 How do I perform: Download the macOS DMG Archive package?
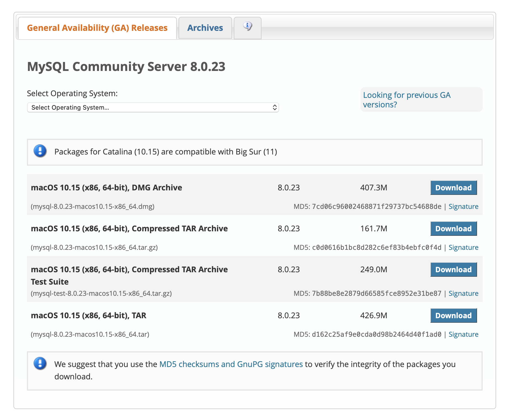(x=453, y=188)
